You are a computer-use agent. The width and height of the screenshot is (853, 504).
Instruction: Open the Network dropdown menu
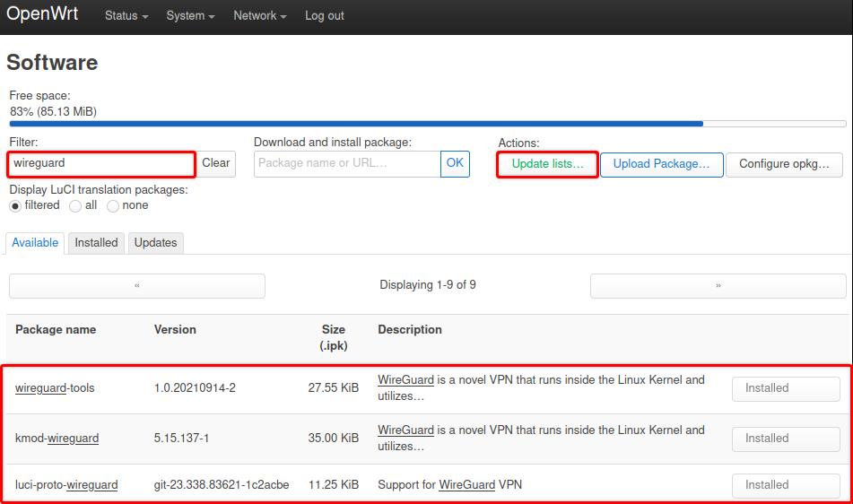point(259,16)
